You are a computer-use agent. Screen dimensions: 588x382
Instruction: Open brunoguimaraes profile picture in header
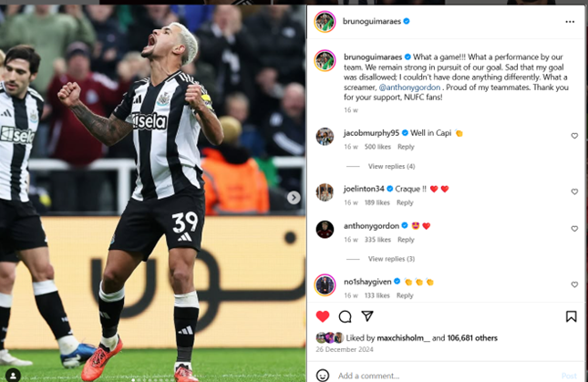[325, 22]
